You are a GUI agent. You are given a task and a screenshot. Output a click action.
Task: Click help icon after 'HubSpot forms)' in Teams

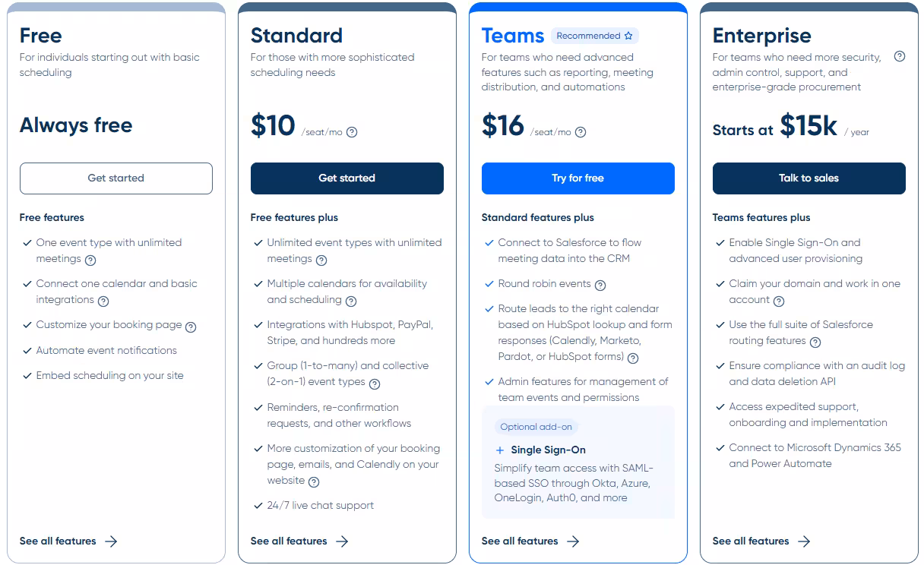pyautogui.click(x=633, y=358)
